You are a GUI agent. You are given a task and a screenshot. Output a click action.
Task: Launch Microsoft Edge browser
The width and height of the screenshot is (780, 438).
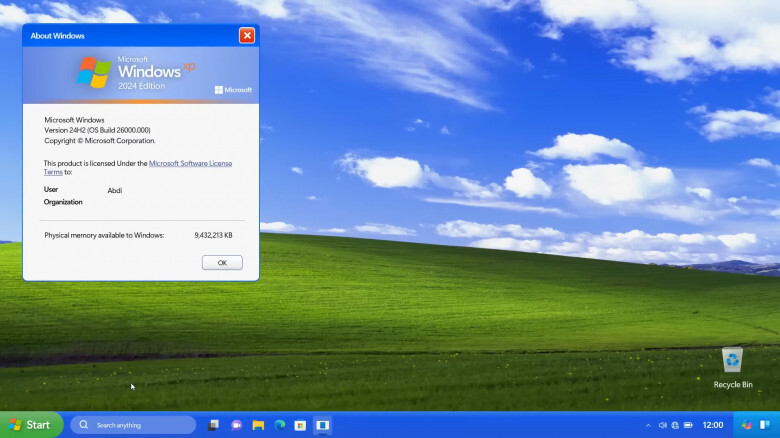click(x=280, y=425)
